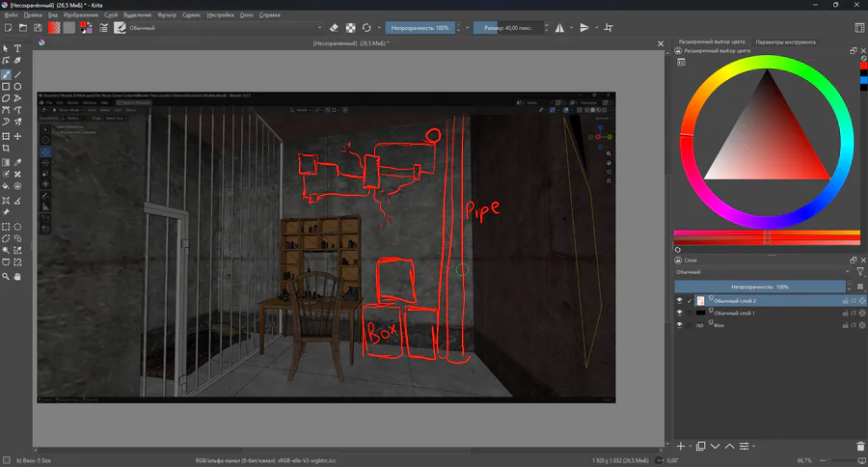Image resolution: width=868 pixels, height=467 pixels.
Task: Check the selection box on 'Обычный слой 1'
Action: point(690,313)
